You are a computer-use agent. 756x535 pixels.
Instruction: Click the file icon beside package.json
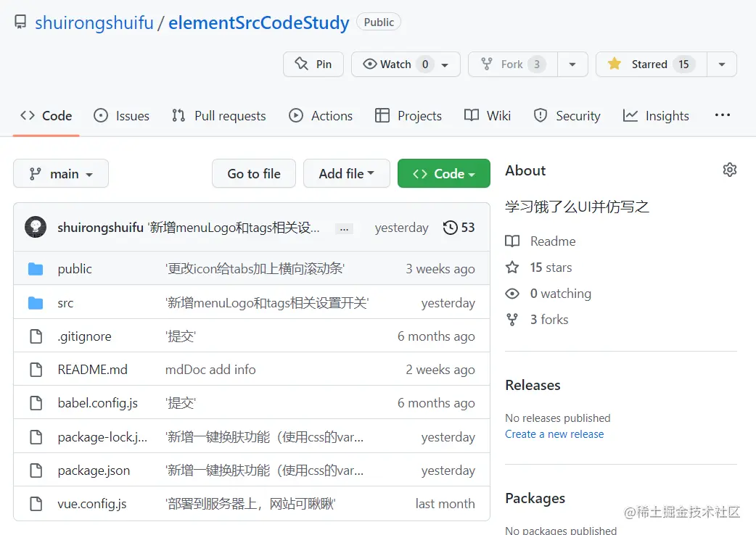[36, 470]
